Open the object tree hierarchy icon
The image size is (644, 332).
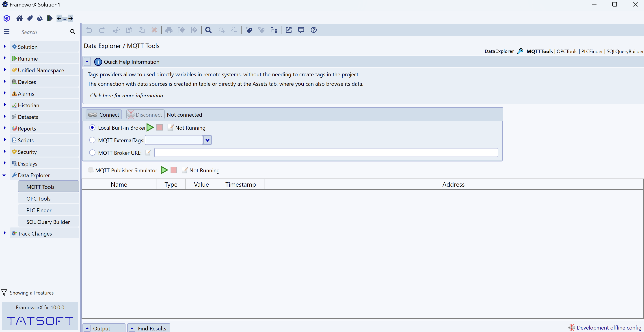coord(274,30)
